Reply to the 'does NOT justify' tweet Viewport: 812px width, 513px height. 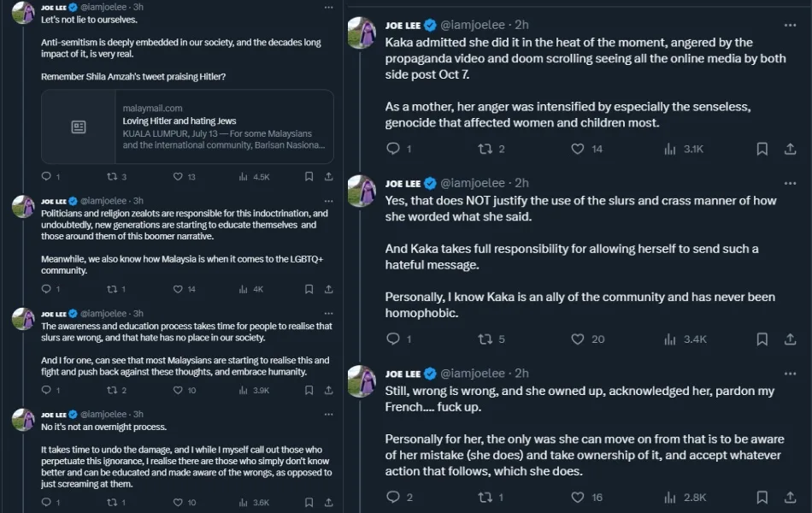click(393, 339)
